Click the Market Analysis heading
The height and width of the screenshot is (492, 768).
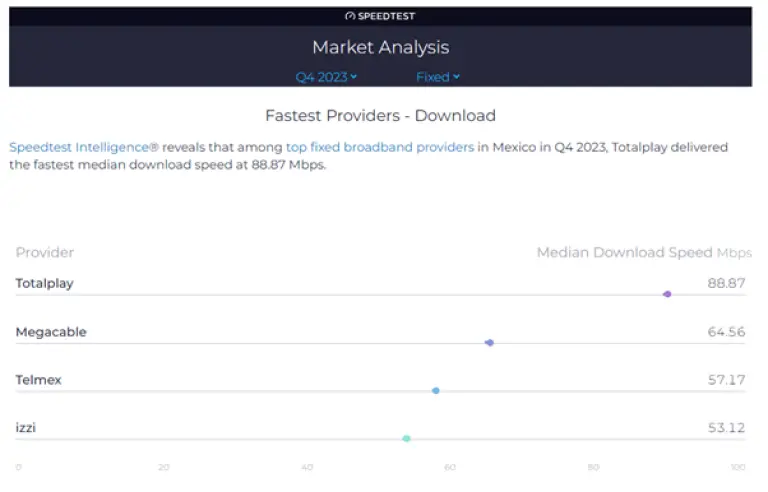380,47
